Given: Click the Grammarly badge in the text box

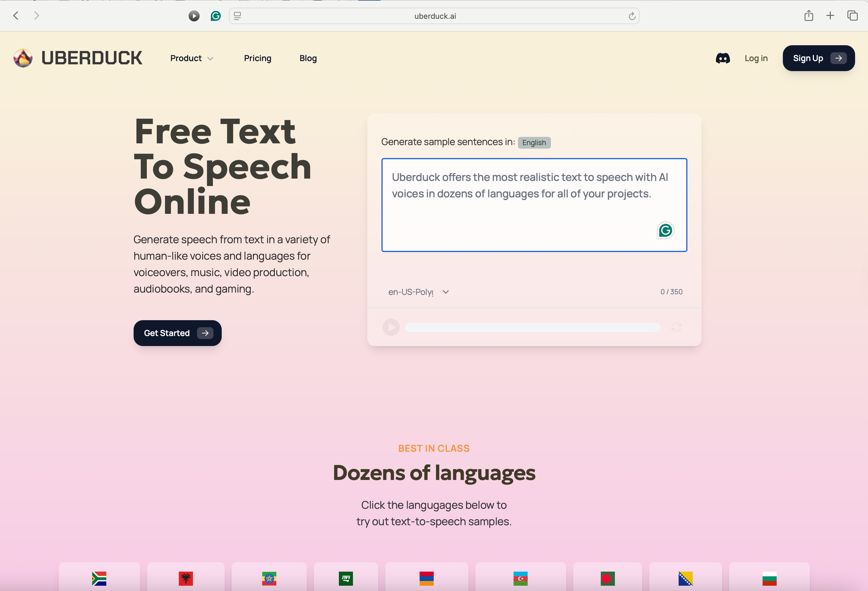Looking at the screenshot, I should pyautogui.click(x=665, y=231).
